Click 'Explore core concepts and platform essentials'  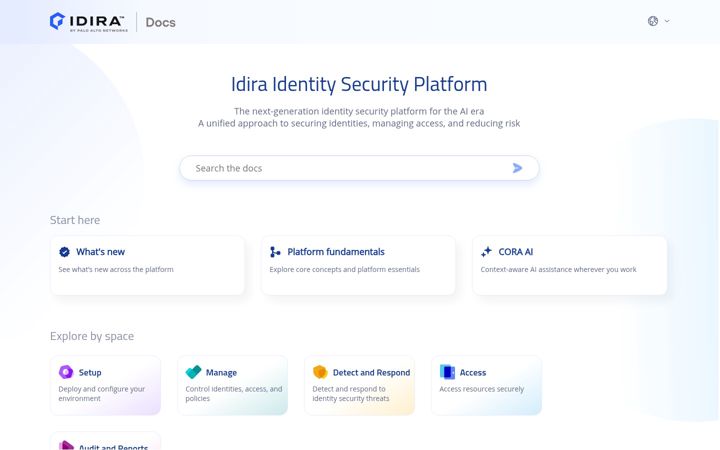tap(344, 270)
